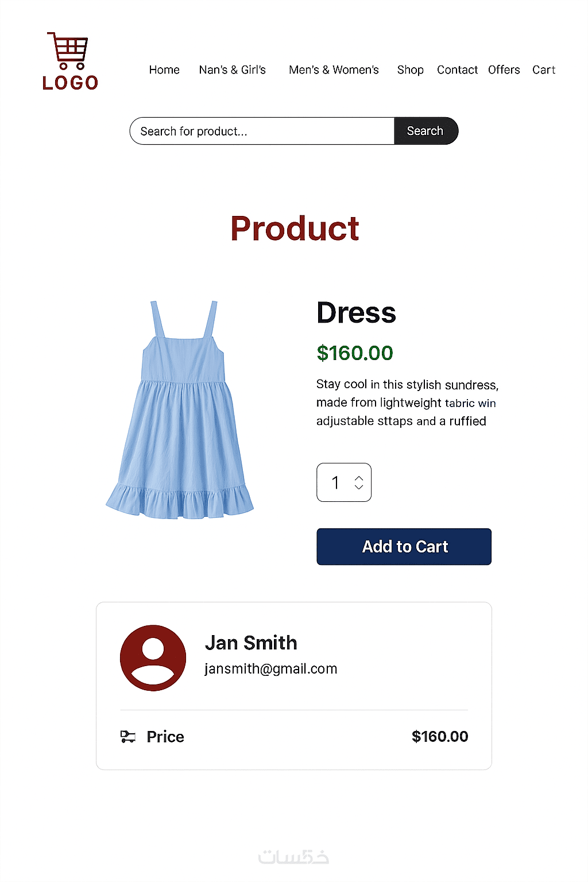Screen dimensions: 588x882
Task: Increase quantity with the up arrow
Action: 359,478
